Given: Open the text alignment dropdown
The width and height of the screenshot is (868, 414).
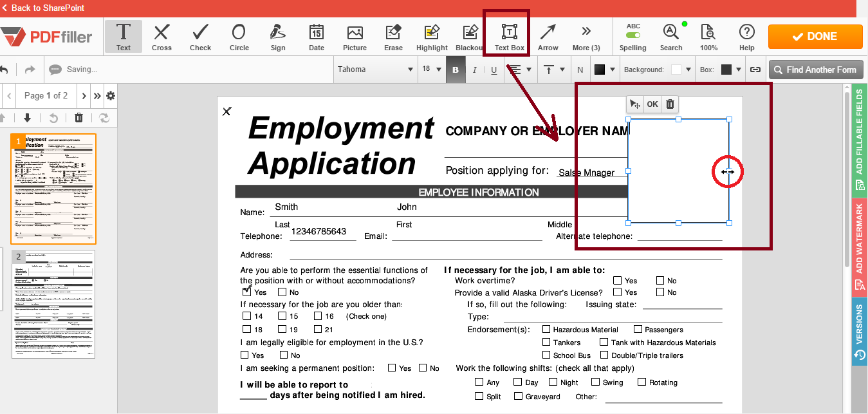Looking at the screenshot, I should coord(522,70).
